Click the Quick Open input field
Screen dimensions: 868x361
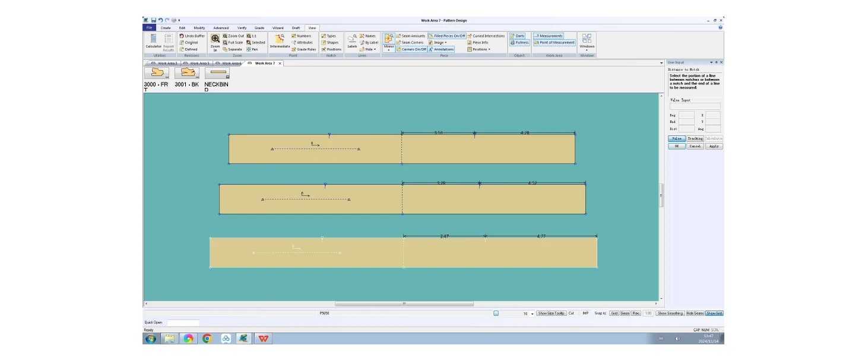tap(183, 323)
